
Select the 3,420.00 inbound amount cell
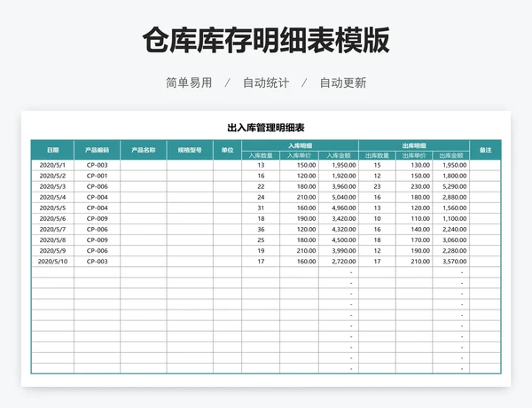click(339, 218)
